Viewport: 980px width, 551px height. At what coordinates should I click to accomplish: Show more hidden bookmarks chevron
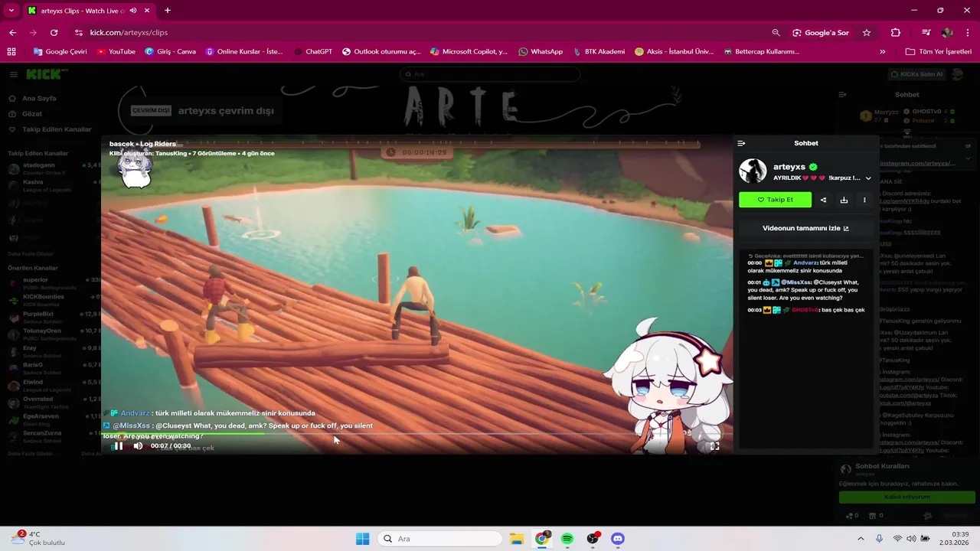(x=883, y=51)
